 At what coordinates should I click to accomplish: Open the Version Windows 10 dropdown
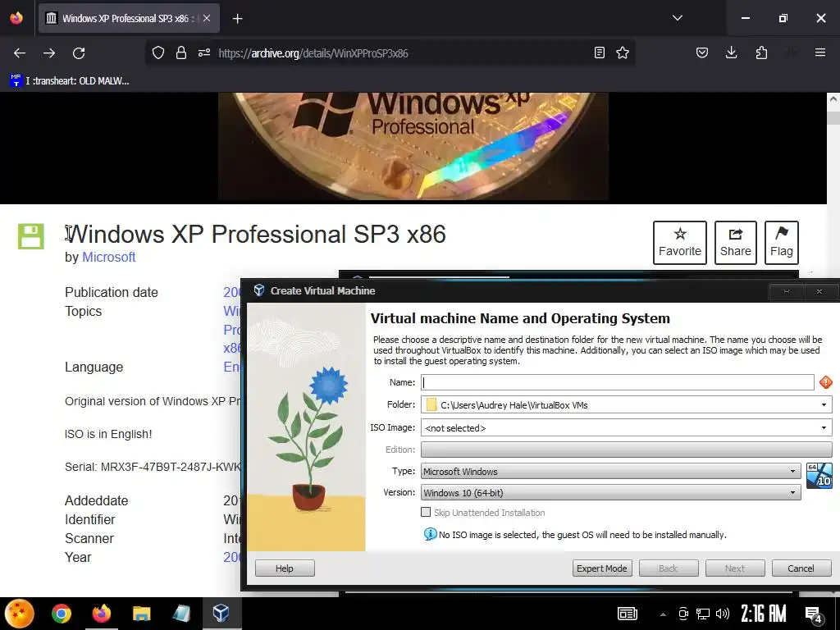(x=610, y=493)
